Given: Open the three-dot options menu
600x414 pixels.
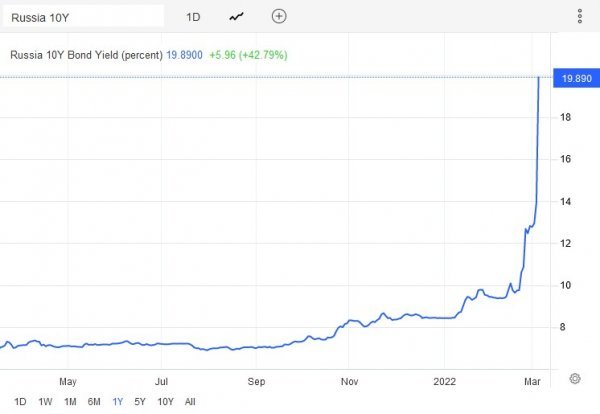Looking at the screenshot, I should (x=580, y=16).
